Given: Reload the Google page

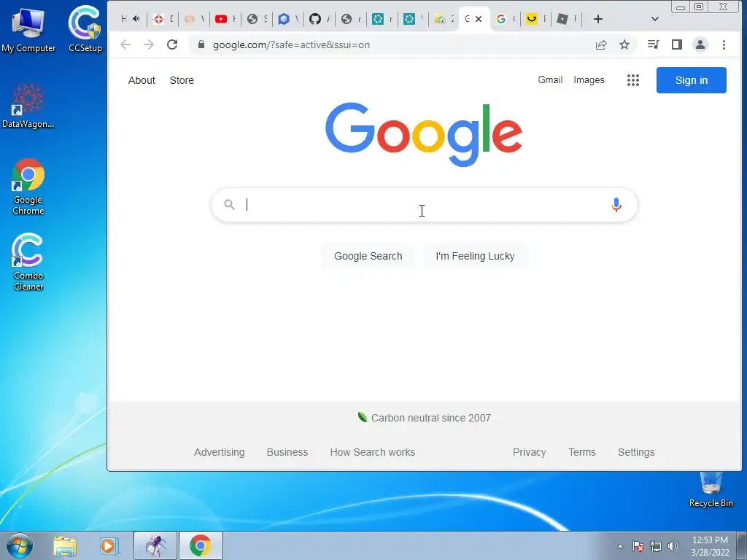Looking at the screenshot, I should pos(172,44).
